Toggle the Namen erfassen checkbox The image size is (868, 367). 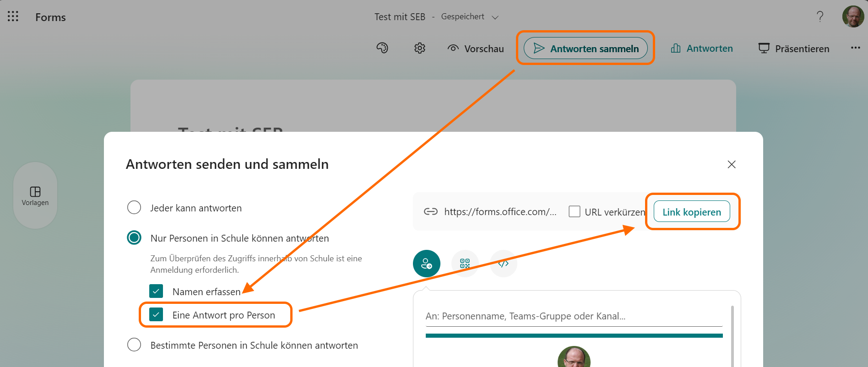coord(156,291)
